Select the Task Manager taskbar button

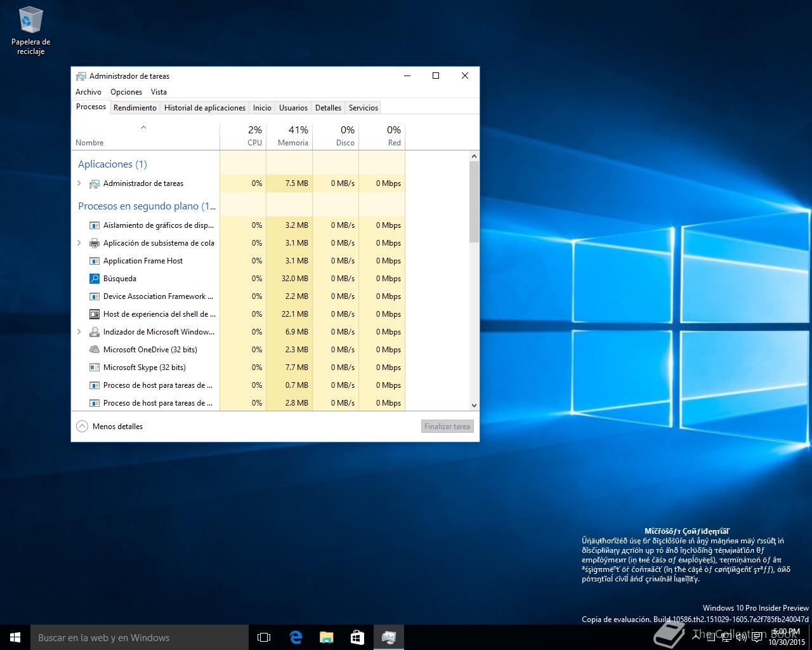388,637
